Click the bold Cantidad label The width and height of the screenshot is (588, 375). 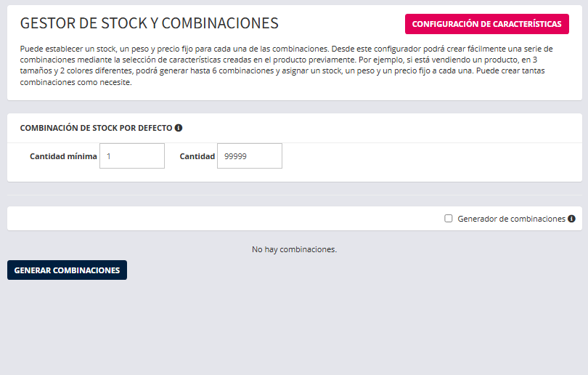197,156
